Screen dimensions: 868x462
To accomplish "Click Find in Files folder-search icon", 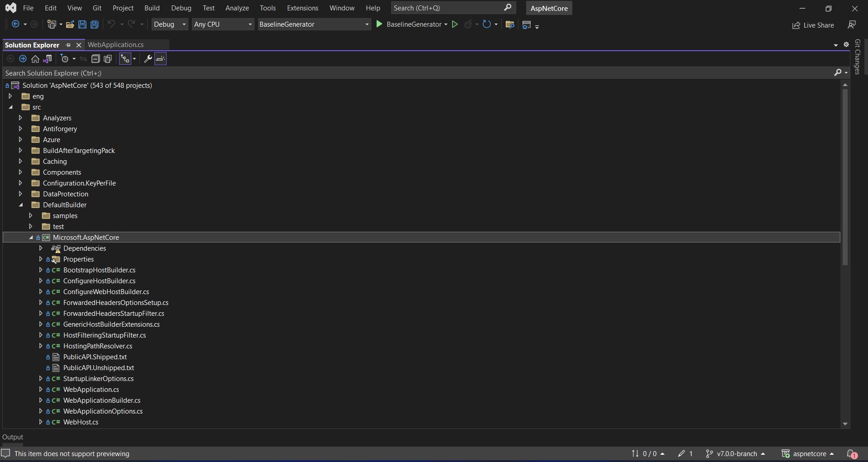I will point(510,24).
